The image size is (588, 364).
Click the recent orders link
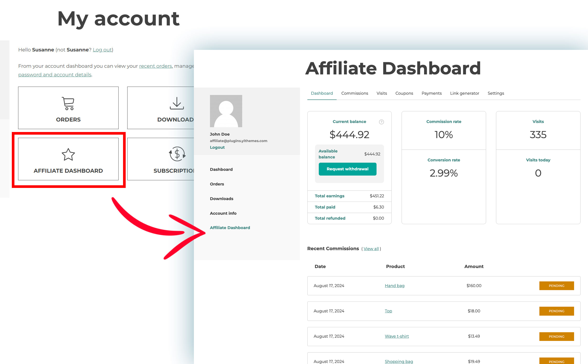pyautogui.click(x=155, y=66)
